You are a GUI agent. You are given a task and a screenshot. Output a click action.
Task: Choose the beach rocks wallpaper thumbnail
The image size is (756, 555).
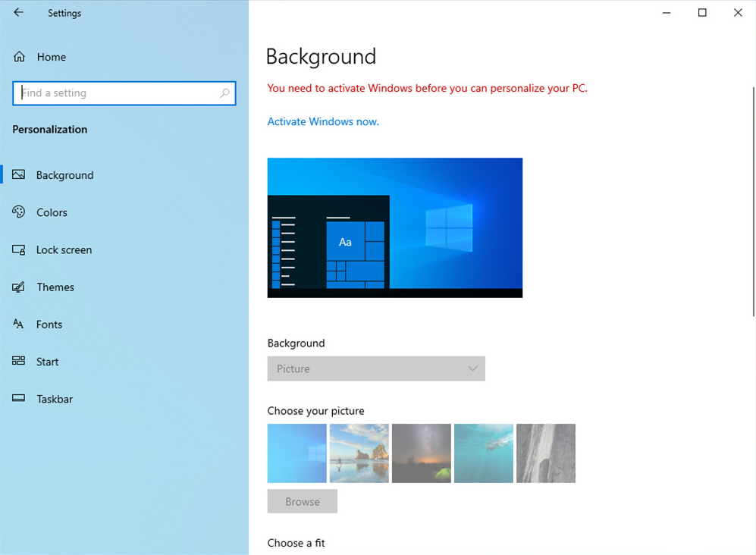359,453
